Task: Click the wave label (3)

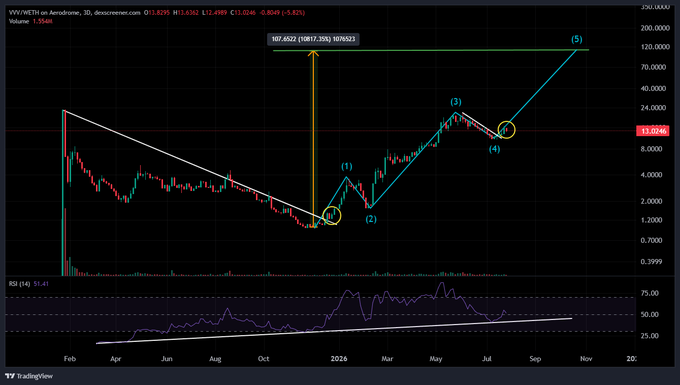Action: click(x=455, y=102)
